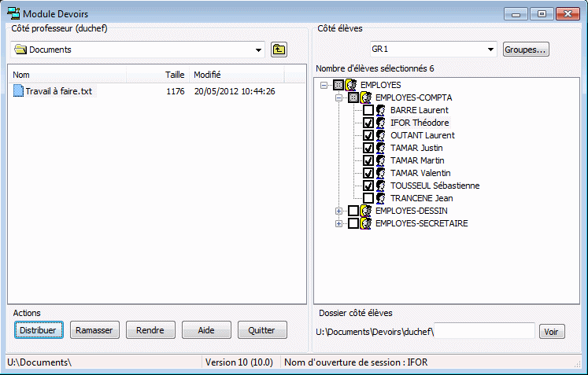Uncheck the IFOR Théodore checkbox
This screenshot has height=375, width=588.
[368, 123]
